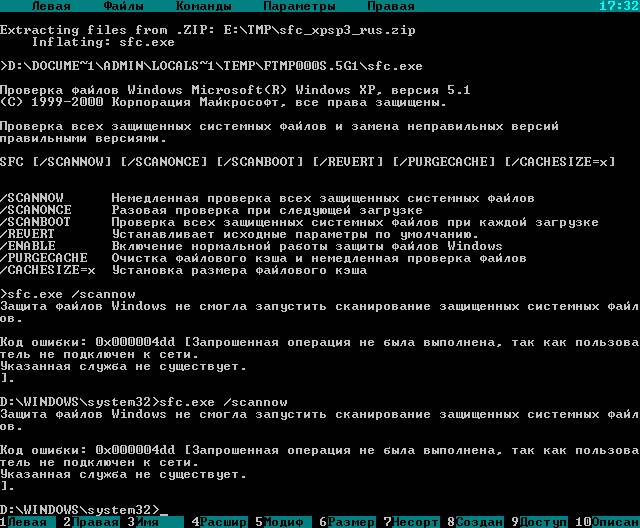Open the Правая menu in top bar
Screen dimensions: 640x528
[391, 6]
